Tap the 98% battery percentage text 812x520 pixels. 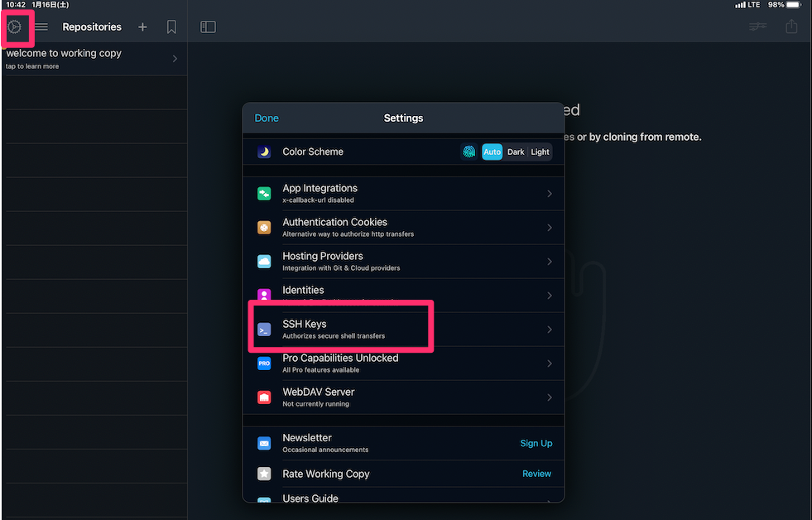pyautogui.click(x=776, y=5)
